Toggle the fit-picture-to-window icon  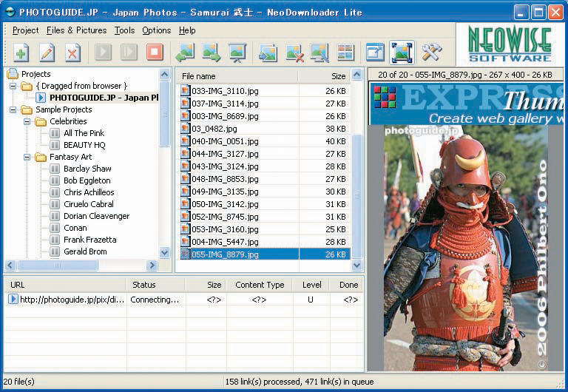click(402, 53)
